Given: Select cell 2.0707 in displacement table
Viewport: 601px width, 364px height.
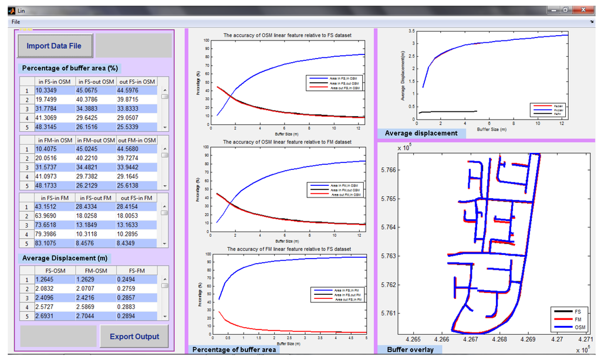Looking at the screenshot, I should tap(96, 288).
